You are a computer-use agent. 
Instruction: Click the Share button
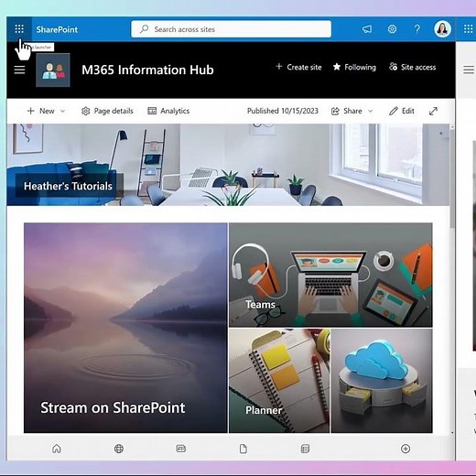tap(347, 111)
